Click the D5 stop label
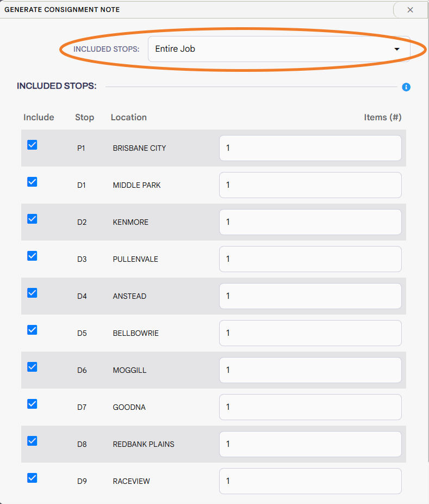This screenshot has height=504, width=429. click(82, 333)
